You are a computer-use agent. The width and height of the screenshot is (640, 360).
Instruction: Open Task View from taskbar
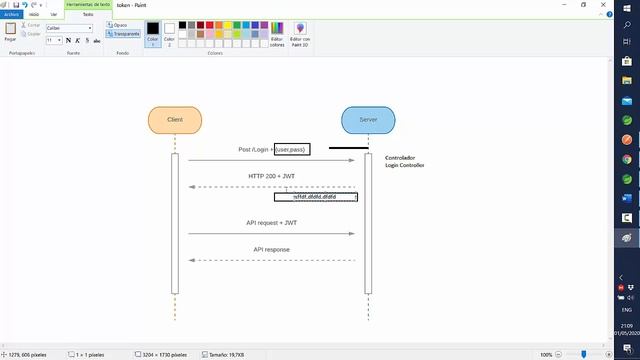(x=627, y=42)
